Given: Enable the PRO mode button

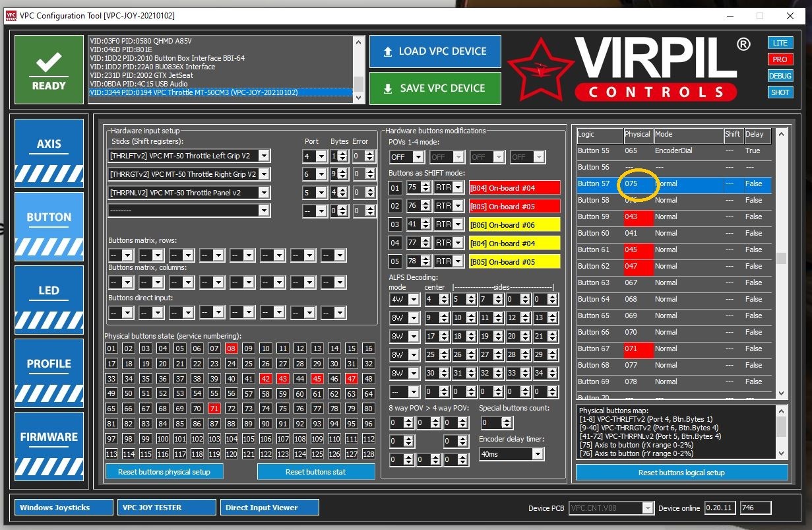Looking at the screenshot, I should point(780,59).
